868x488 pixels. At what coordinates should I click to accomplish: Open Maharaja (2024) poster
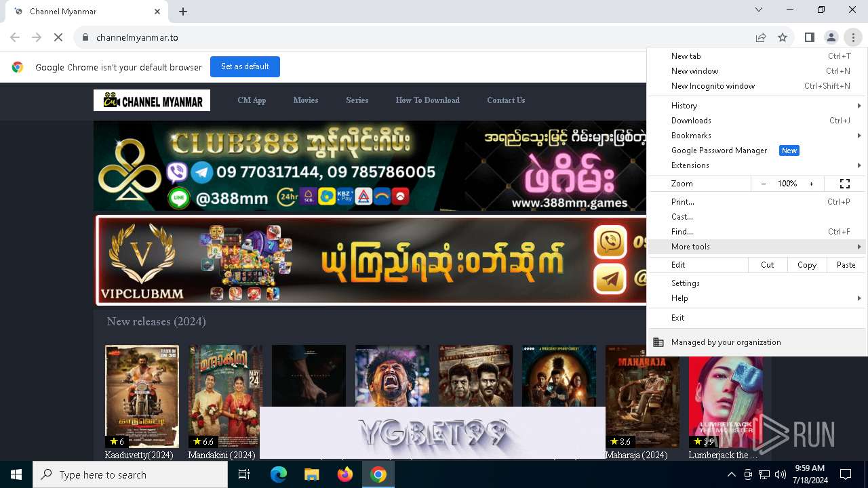(642, 396)
